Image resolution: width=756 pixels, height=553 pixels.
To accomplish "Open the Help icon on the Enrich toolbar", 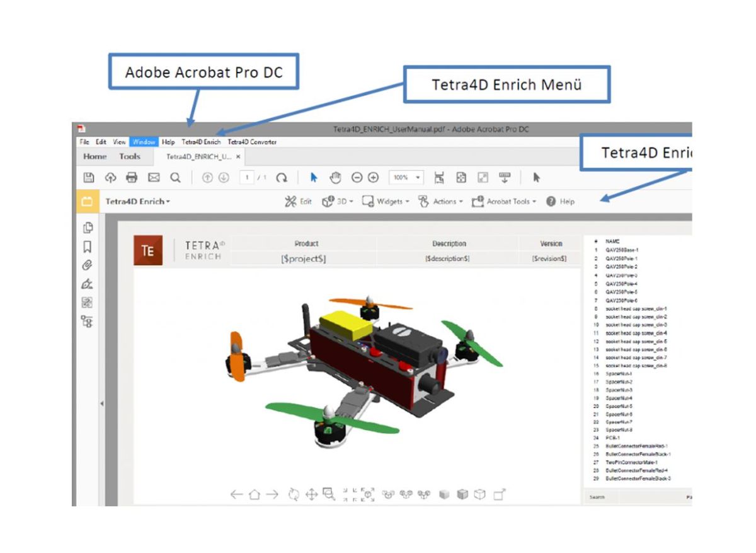I will pyautogui.click(x=551, y=201).
